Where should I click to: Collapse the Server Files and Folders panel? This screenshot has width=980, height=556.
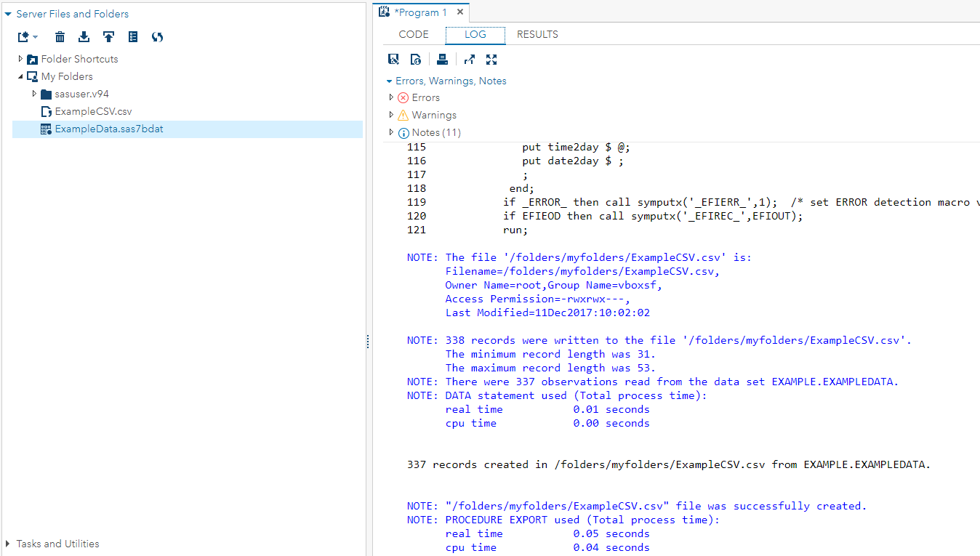pos(8,14)
